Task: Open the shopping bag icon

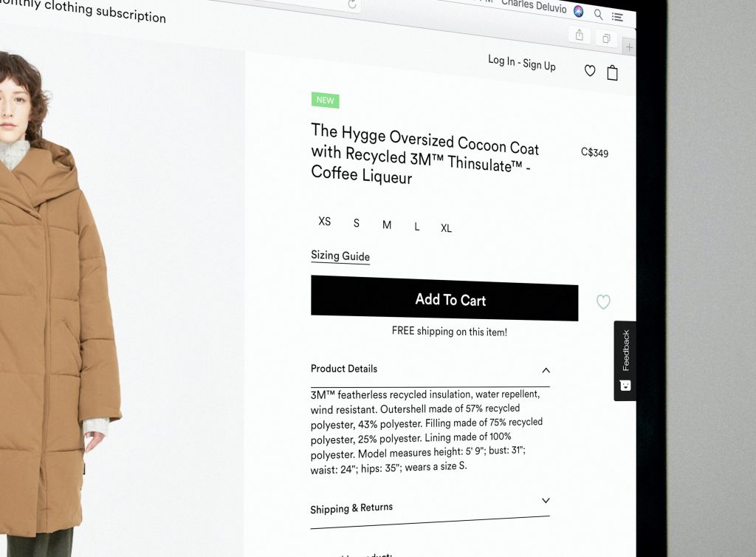Action: [x=612, y=73]
